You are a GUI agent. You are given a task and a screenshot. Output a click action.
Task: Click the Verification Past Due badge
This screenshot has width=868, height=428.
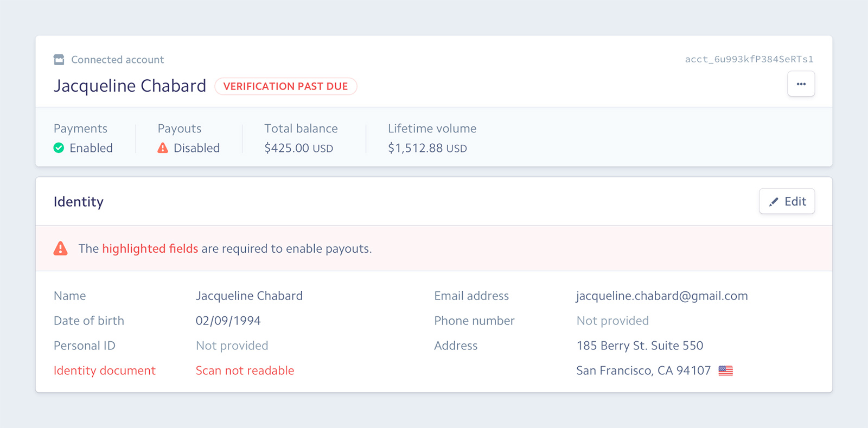click(285, 86)
